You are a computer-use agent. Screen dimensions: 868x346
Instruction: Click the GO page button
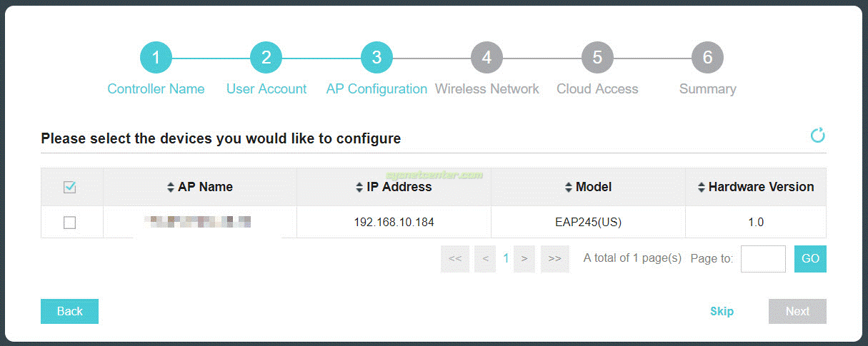[x=810, y=259]
